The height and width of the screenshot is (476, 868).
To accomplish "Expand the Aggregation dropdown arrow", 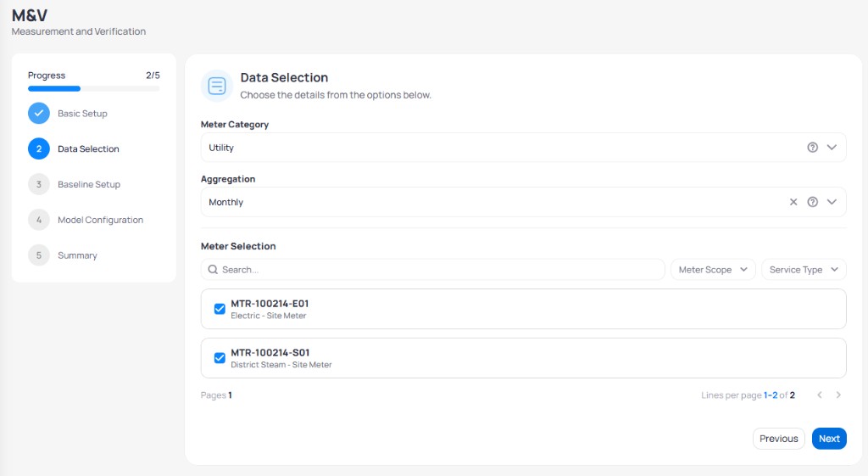I will (832, 202).
